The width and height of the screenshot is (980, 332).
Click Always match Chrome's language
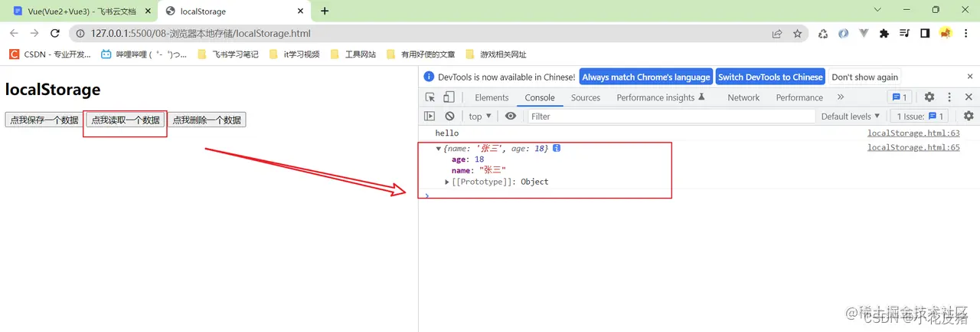(646, 77)
